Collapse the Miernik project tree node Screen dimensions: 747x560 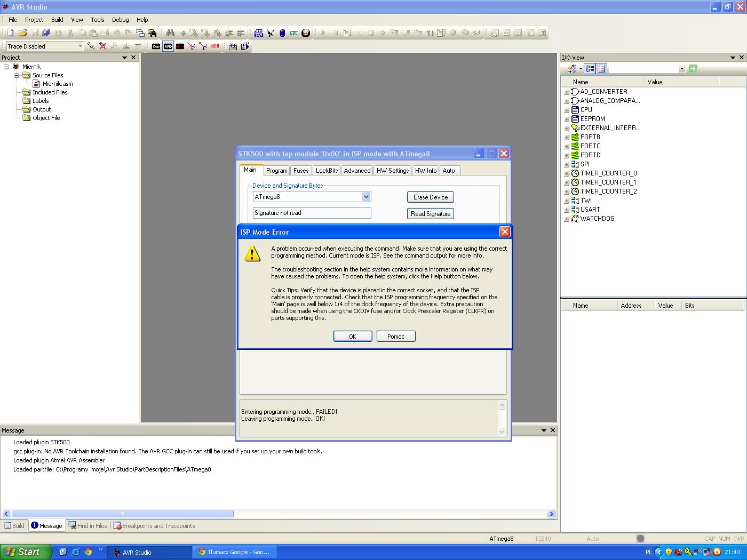pos(6,67)
